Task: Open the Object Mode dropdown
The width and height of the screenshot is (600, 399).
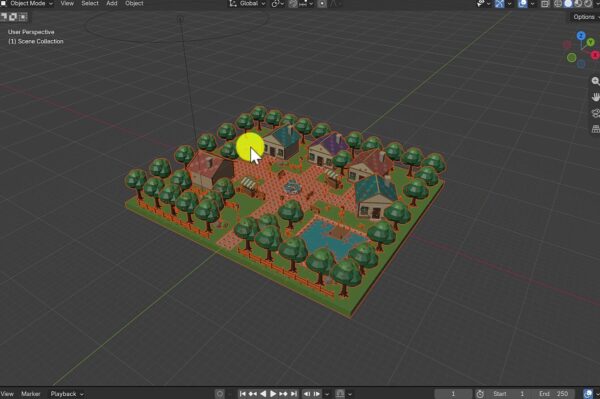Action: (x=28, y=3)
